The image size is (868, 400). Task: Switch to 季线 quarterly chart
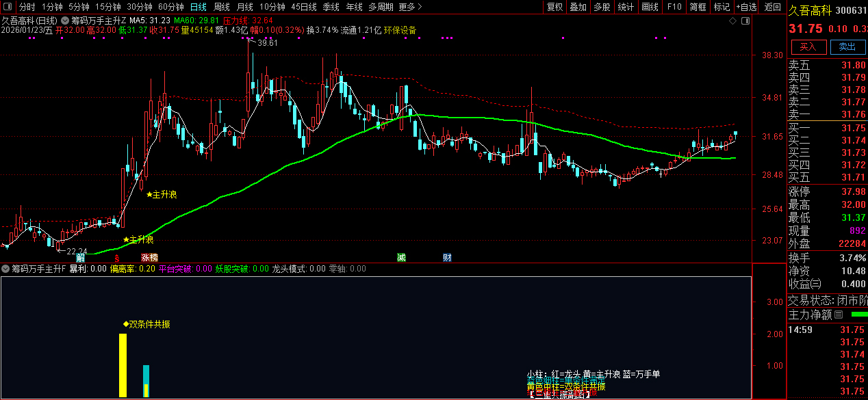pyautogui.click(x=331, y=7)
